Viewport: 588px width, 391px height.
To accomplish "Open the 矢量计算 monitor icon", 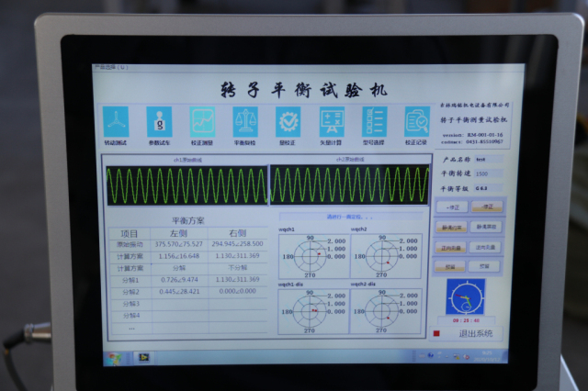I will (332, 122).
